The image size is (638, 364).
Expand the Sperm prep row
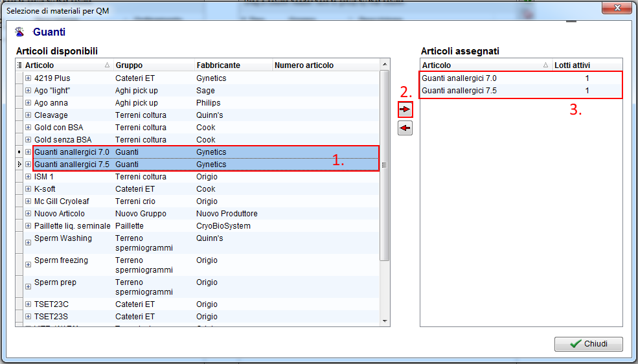coord(28,287)
